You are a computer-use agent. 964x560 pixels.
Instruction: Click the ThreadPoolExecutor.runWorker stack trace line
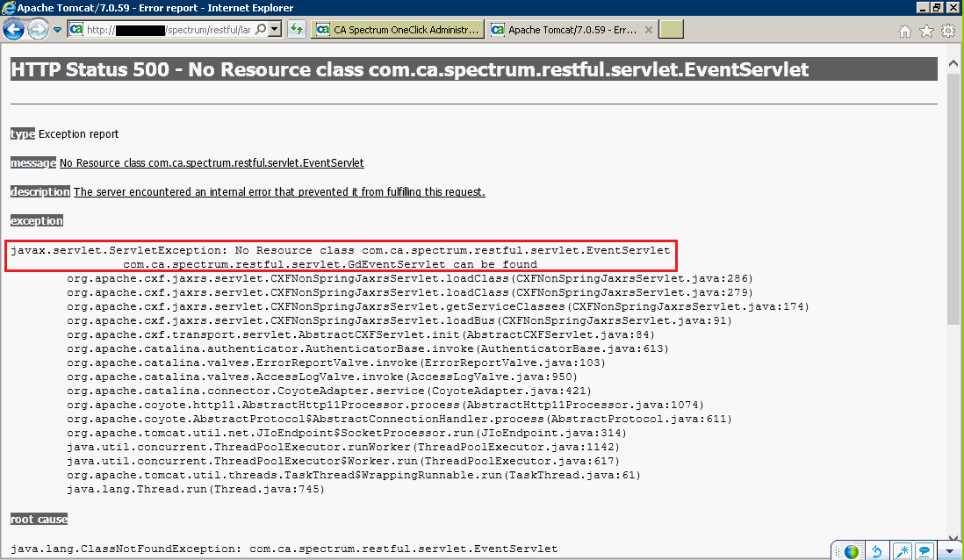[343, 448]
